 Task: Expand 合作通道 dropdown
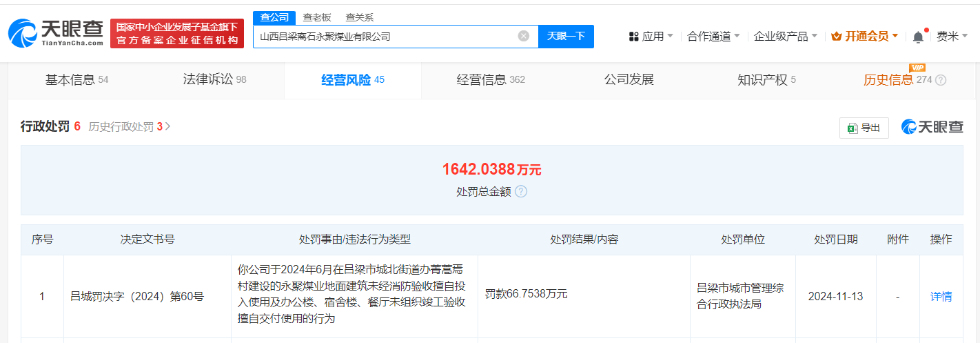714,37
